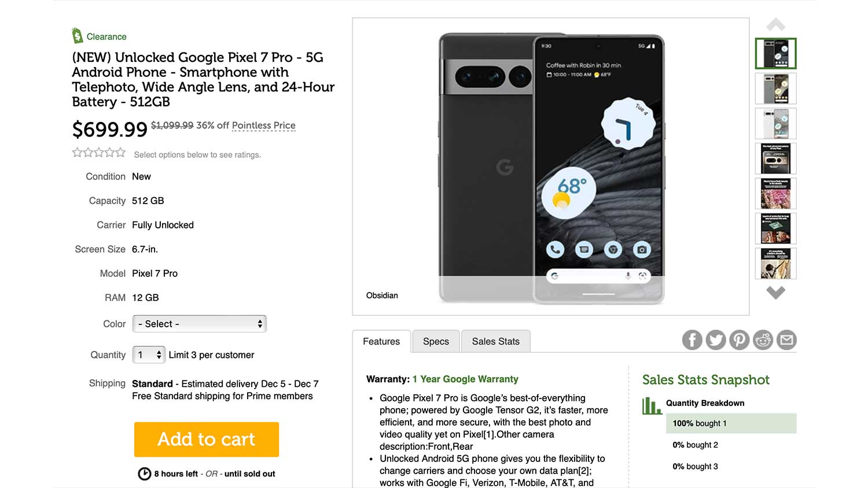Click the green Clearance tag icon

click(x=77, y=36)
